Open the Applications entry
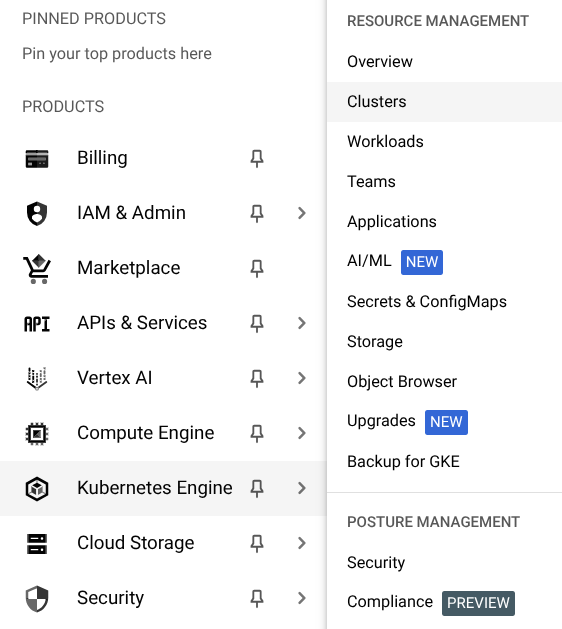562x629 pixels. pyautogui.click(x=392, y=222)
